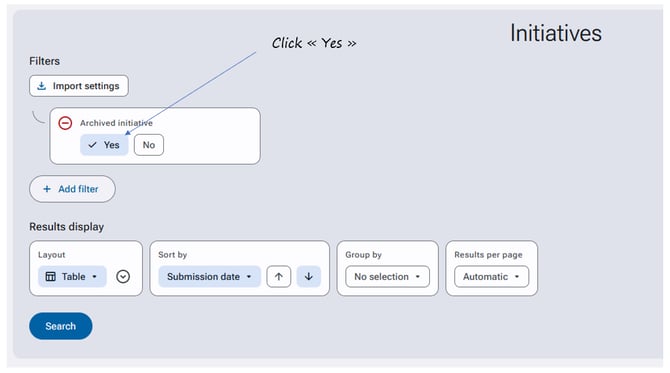Click the checkmark icon on Yes option
The height and width of the screenshot is (373, 670).
coord(92,145)
